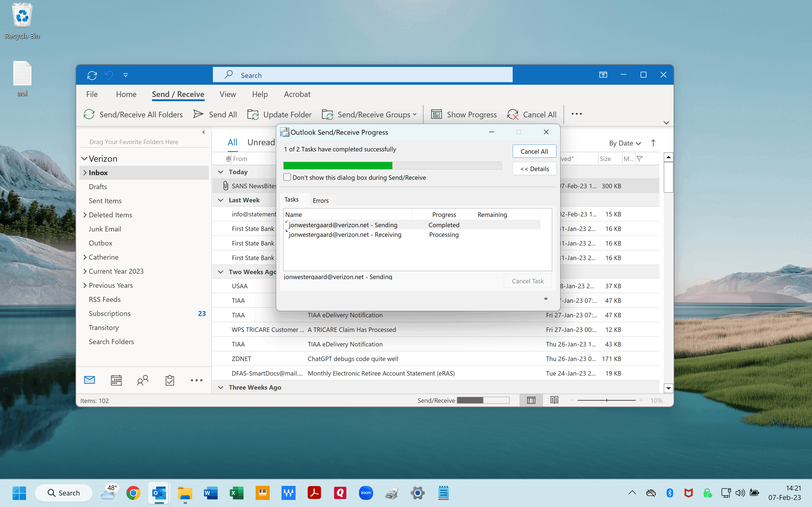
Task: Click the Cancel All dialog button
Action: [534, 151]
